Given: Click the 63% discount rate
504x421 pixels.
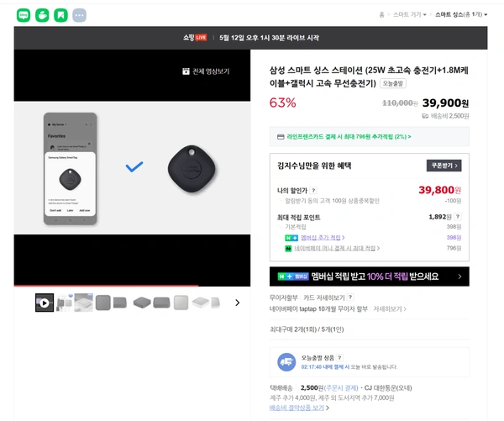Looking at the screenshot, I should coord(283,103).
